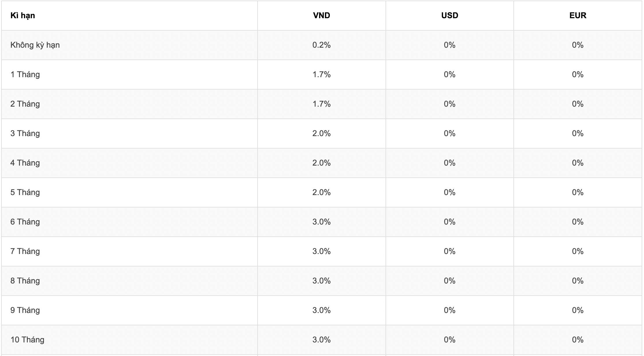Screen dimensions: 644x356
Task: Click the EUR column header
Action: click(x=578, y=16)
